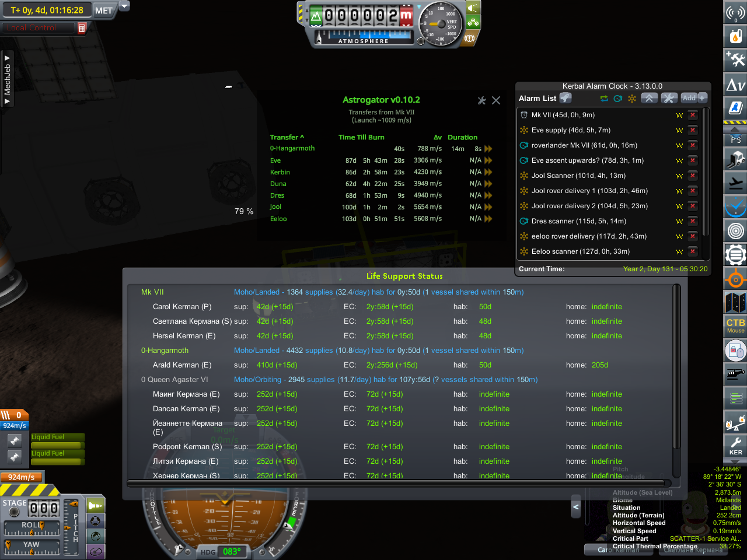
Task: Open the roverlander Mk VII alarm entry
Action: pos(584,145)
